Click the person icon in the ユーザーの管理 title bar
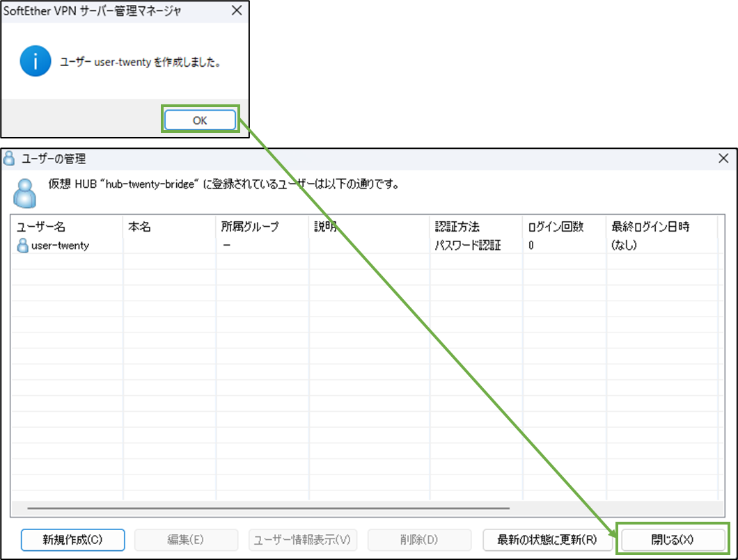 click(10, 159)
